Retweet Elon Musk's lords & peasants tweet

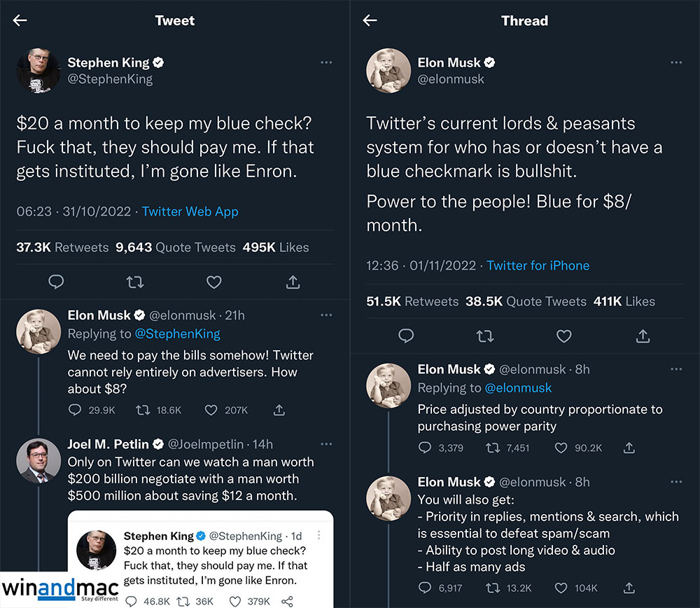tap(484, 336)
